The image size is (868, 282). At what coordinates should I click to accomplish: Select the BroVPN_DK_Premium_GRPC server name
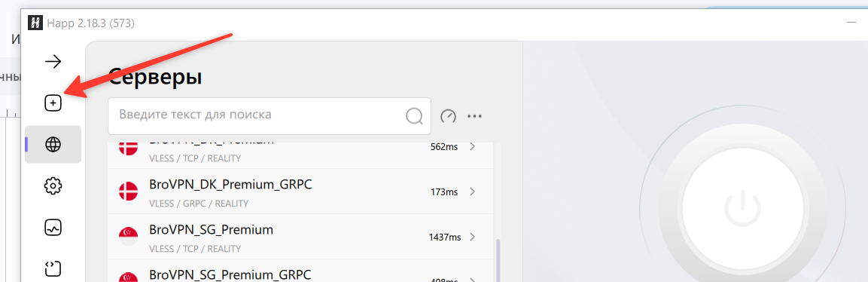tap(230, 185)
